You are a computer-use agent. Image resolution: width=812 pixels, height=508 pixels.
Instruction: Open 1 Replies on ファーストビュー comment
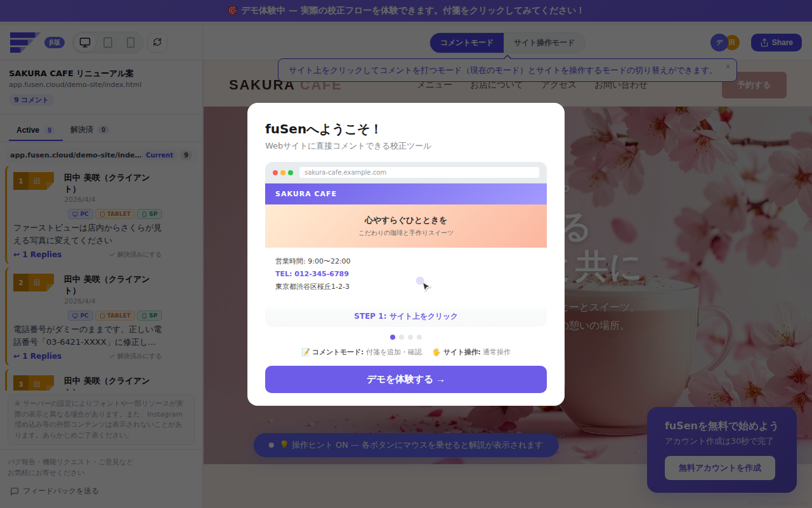click(37, 255)
